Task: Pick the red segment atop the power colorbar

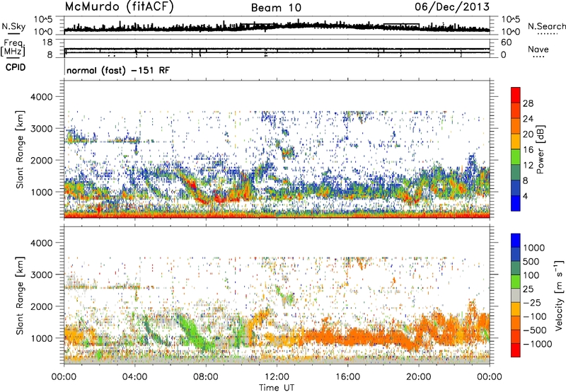Action: pos(516,96)
